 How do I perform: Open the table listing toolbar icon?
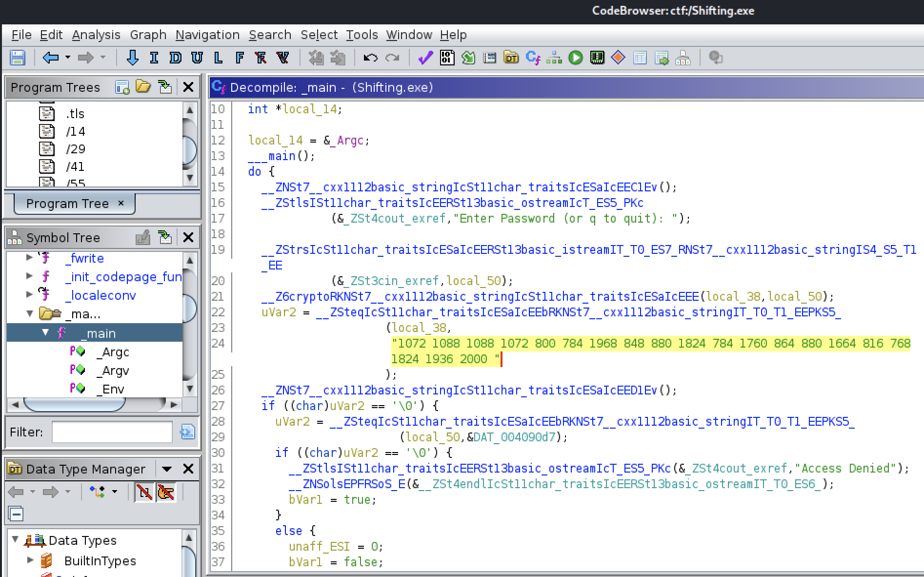tap(640, 58)
